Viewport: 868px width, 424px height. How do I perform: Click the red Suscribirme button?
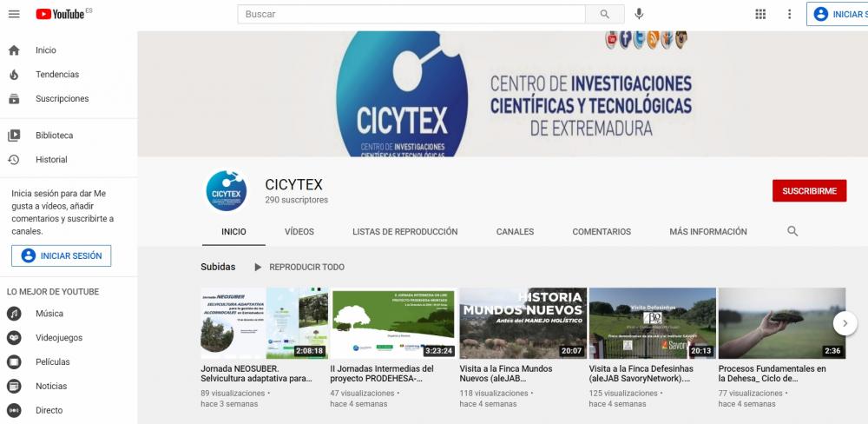(x=809, y=190)
